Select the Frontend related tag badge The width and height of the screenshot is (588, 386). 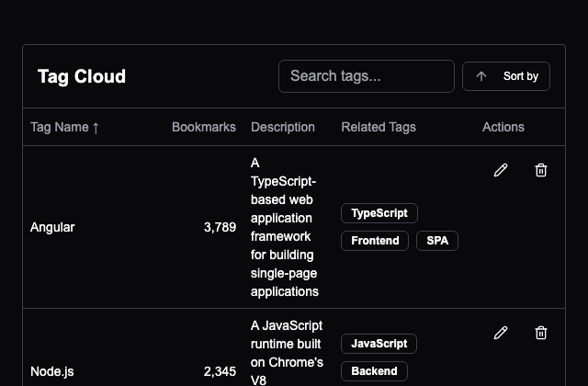[x=375, y=241]
